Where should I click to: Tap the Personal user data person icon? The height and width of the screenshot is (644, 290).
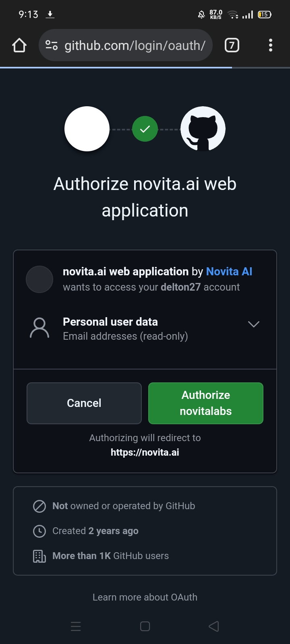39,328
